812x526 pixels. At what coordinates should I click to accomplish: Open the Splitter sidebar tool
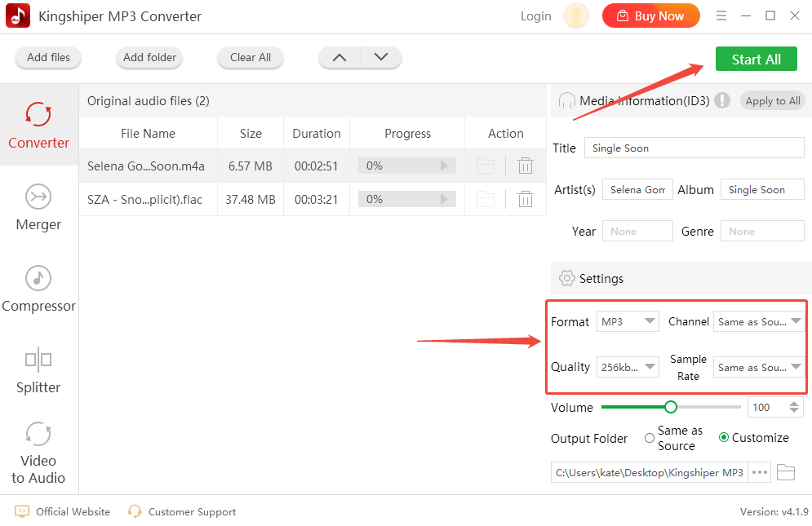39,370
